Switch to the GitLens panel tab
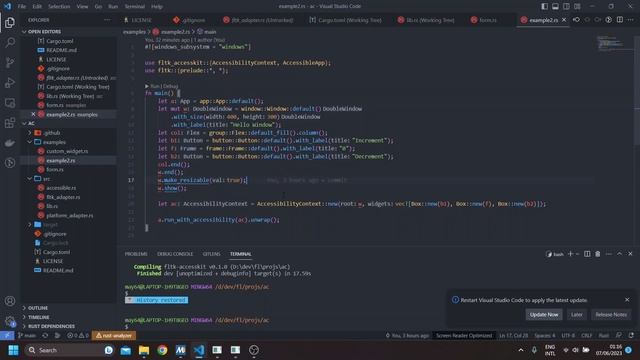This screenshot has height=360, width=640. tap(211, 254)
